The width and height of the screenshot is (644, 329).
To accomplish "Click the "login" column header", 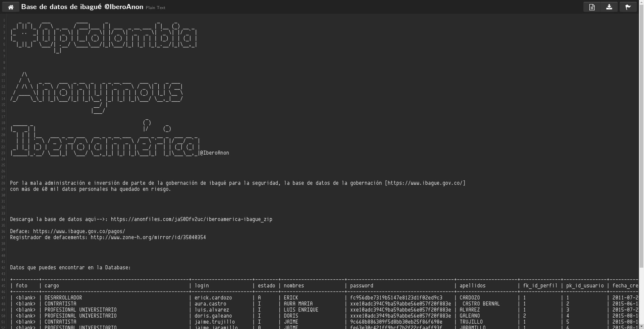I will tap(202, 286).
